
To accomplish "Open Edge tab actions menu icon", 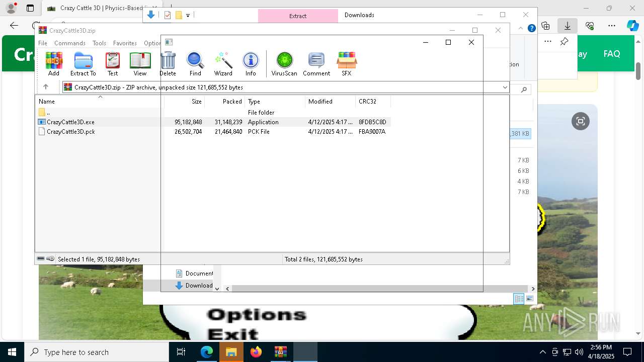I will point(30,8).
